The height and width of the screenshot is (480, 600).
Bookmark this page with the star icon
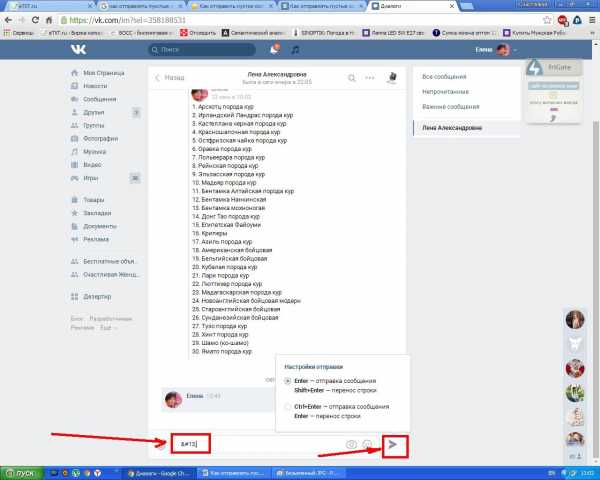click(x=547, y=20)
